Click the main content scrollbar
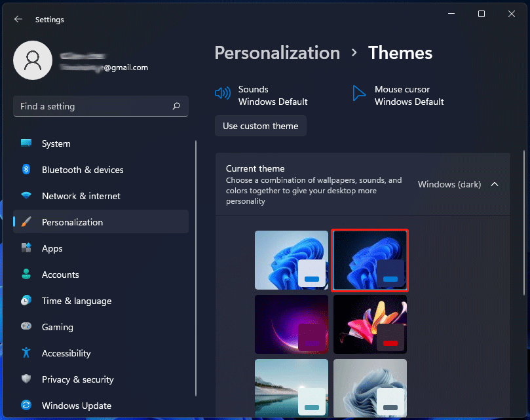Viewport: 530px width, 420px height. pos(524,222)
